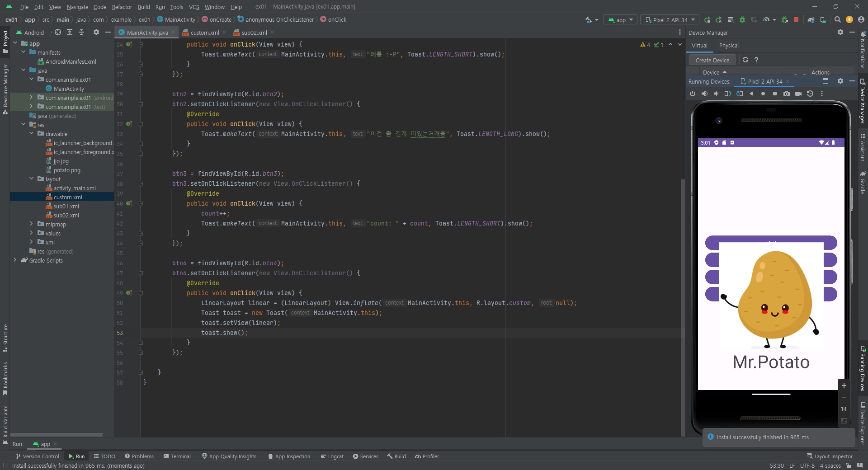Collapse the drawable folder
The width and height of the screenshot is (868, 470).
(x=32, y=134)
